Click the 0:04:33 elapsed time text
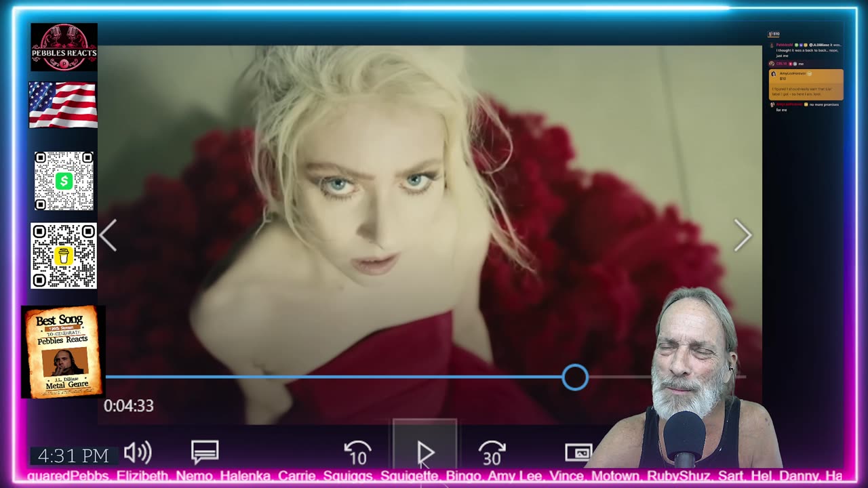Viewport: 868px width, 488px height. click(x=129, y=405)
